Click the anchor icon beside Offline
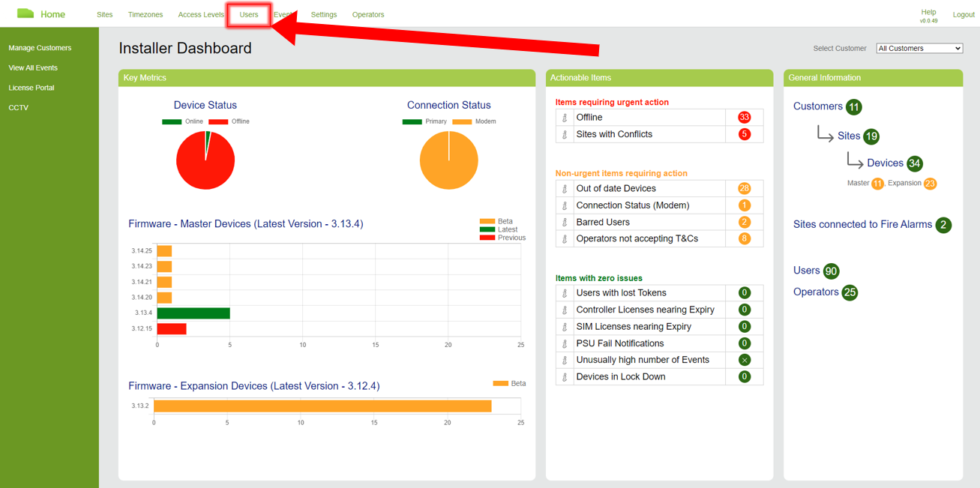Screen dimensions: 980x488 [x=565, y=117]
